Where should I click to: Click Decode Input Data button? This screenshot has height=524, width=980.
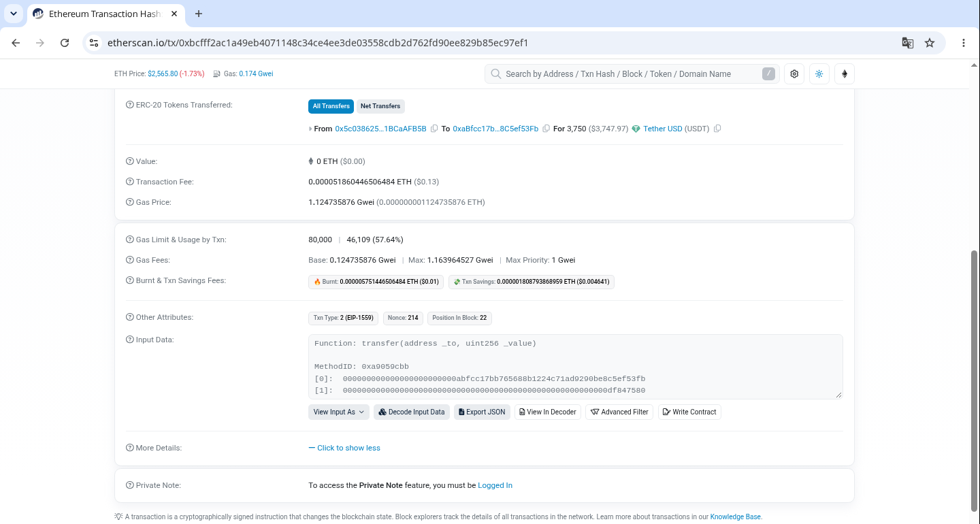point(412,412)
